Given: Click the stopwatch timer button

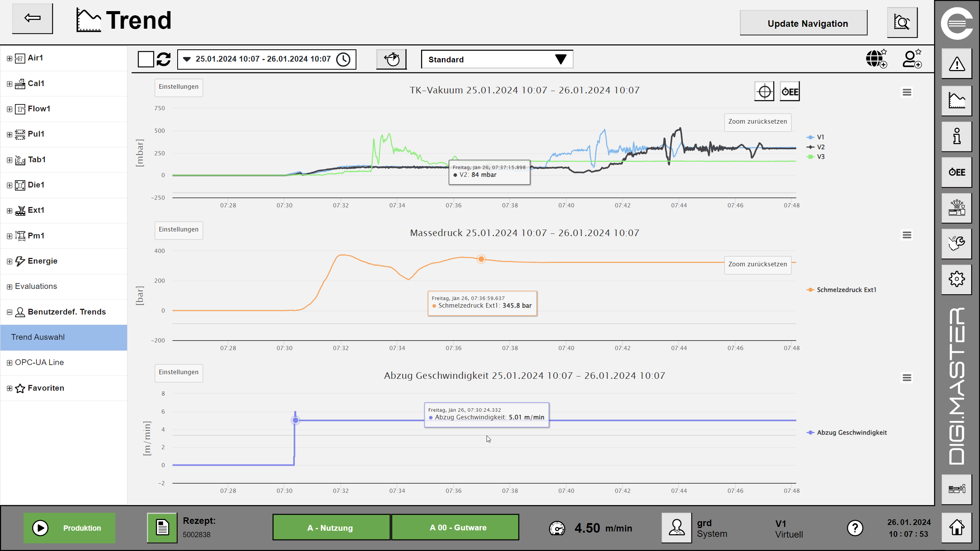Looking at the screenshot, I should pyautogui.click(x=391, y=59).
